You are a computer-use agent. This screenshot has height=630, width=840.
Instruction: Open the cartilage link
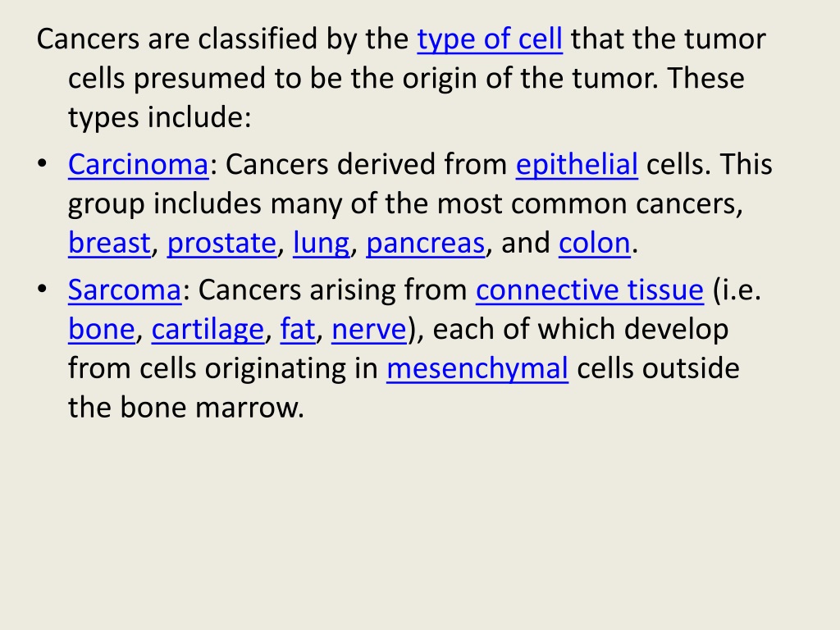click(x=208, y=330)
